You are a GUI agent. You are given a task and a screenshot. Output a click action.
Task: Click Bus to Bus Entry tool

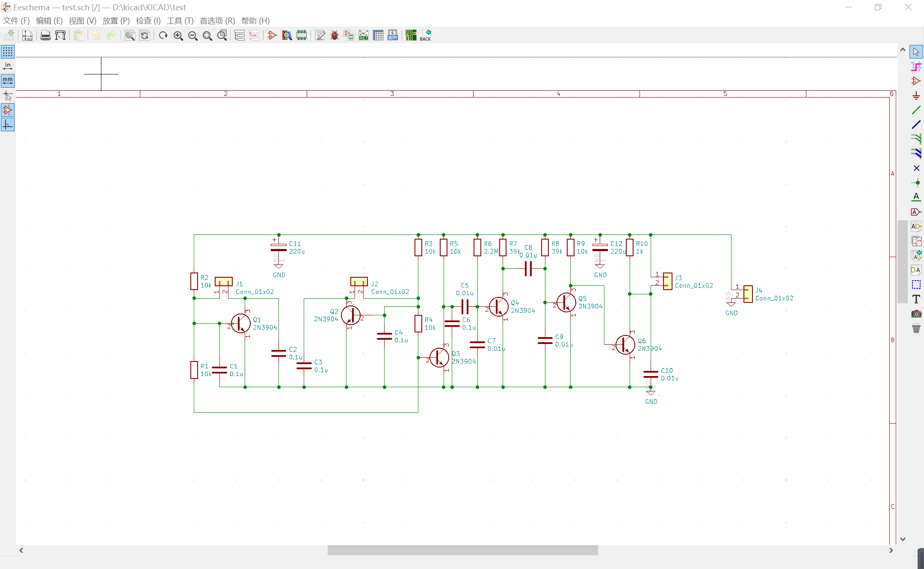tap(916, 154)
